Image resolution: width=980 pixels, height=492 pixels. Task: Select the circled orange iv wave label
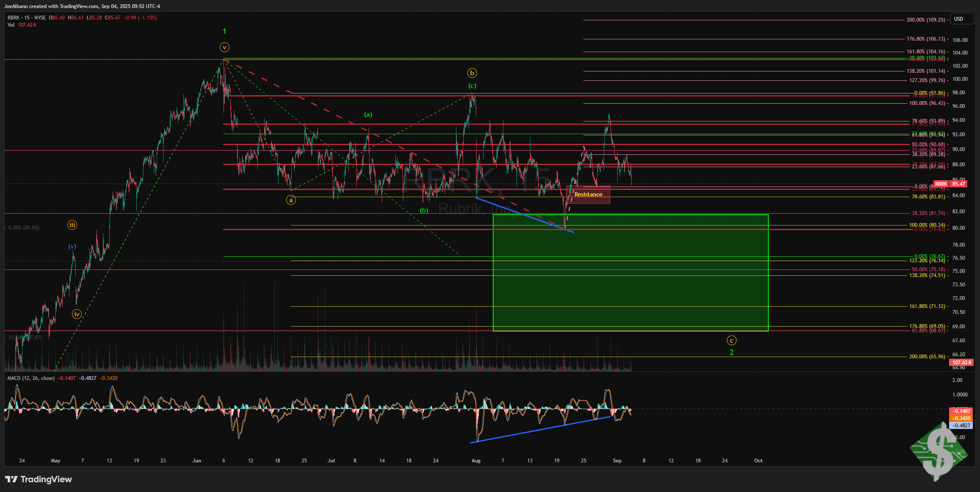point(77,314)
